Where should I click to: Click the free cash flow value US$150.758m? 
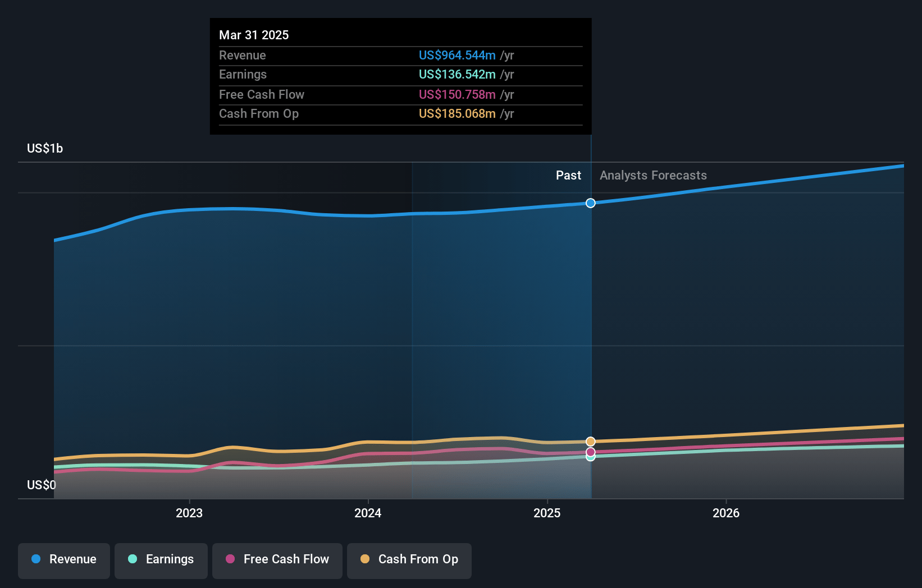point(457,94)
